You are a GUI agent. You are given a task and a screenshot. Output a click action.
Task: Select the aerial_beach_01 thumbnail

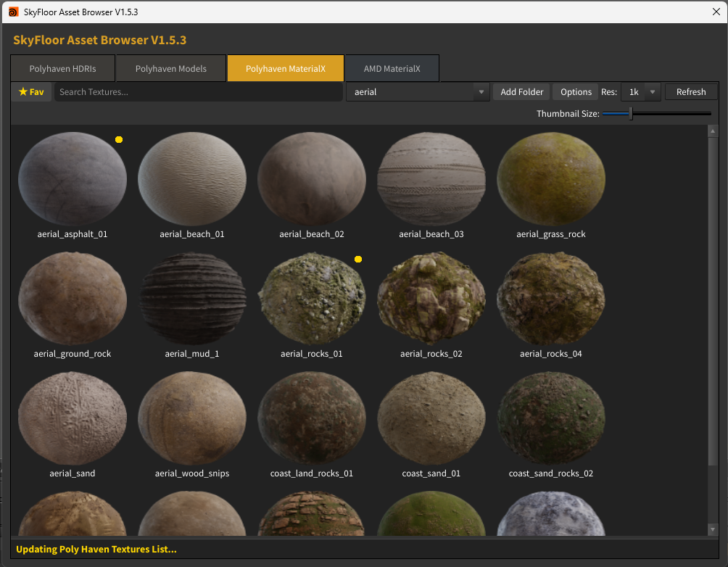(x=192, y=179)
